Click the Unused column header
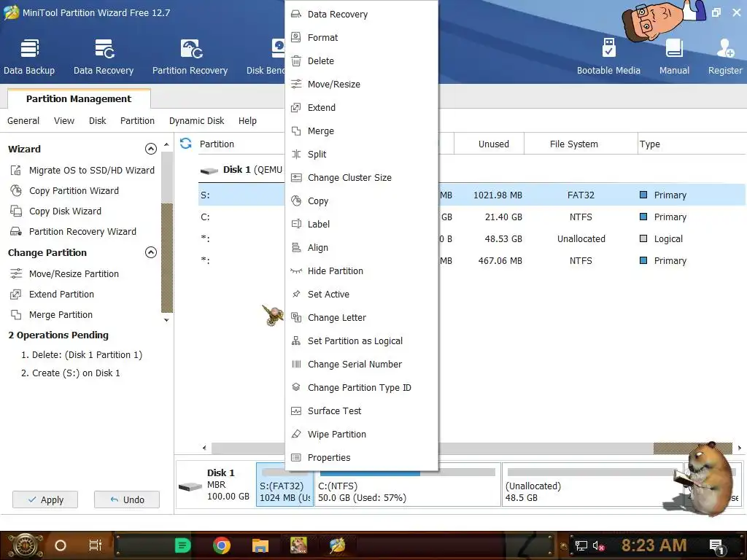 (x=489, y=144)
